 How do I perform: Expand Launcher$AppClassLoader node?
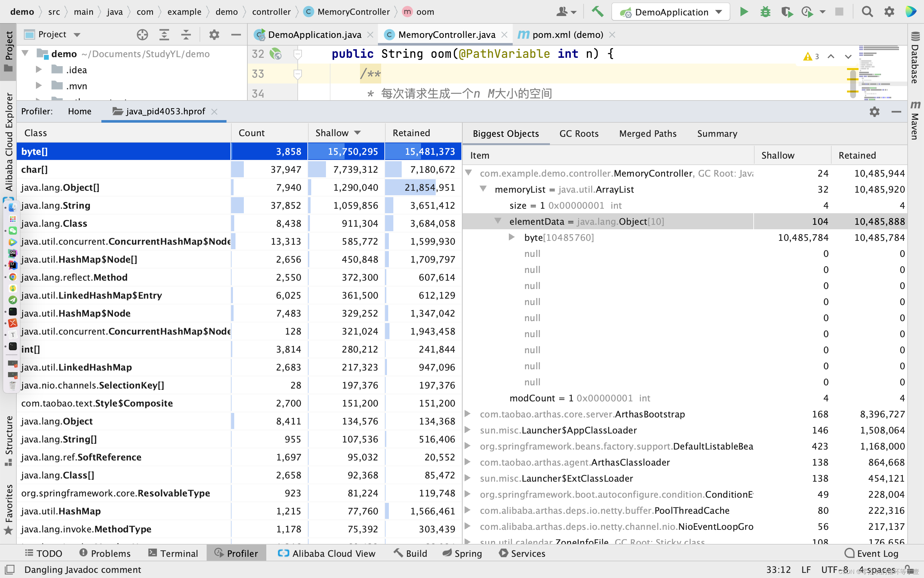[x=467, y=430]
